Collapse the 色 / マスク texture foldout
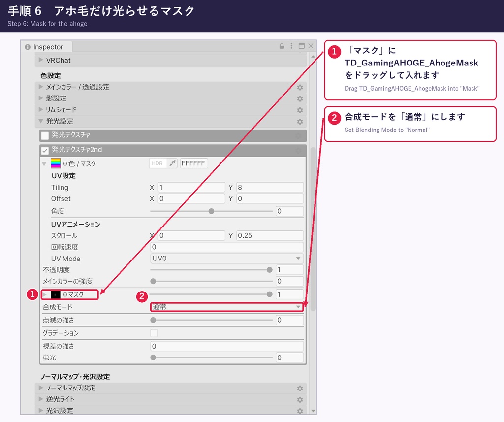This screenshot has width=504, height=422. 45,163
